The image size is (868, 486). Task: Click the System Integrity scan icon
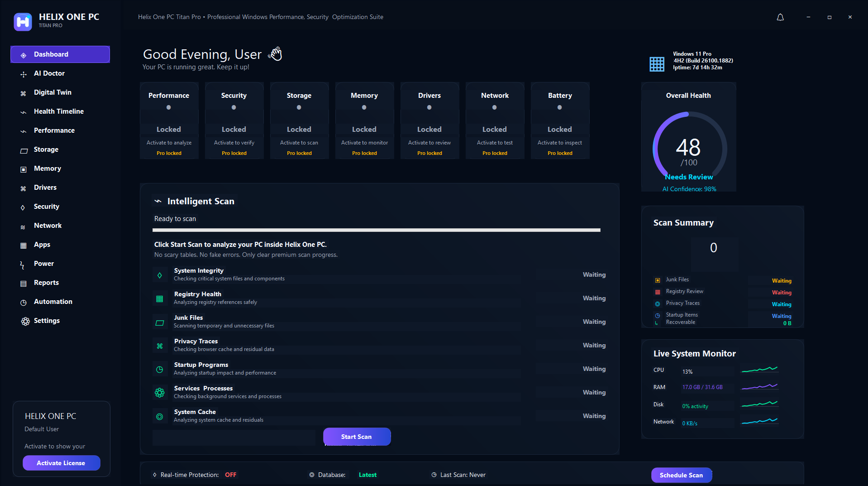[x=160, y=275]
